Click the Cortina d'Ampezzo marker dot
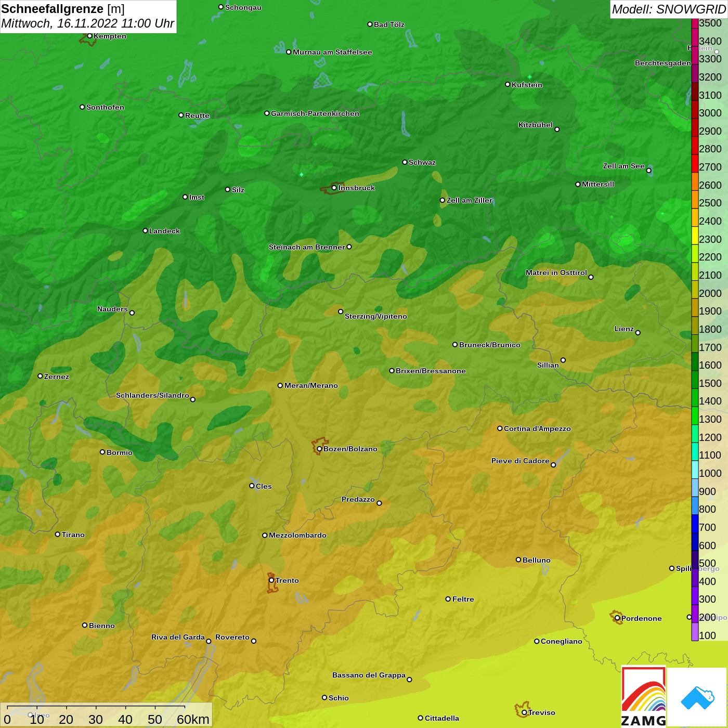The image size is (728, 728). click(500, 428)
